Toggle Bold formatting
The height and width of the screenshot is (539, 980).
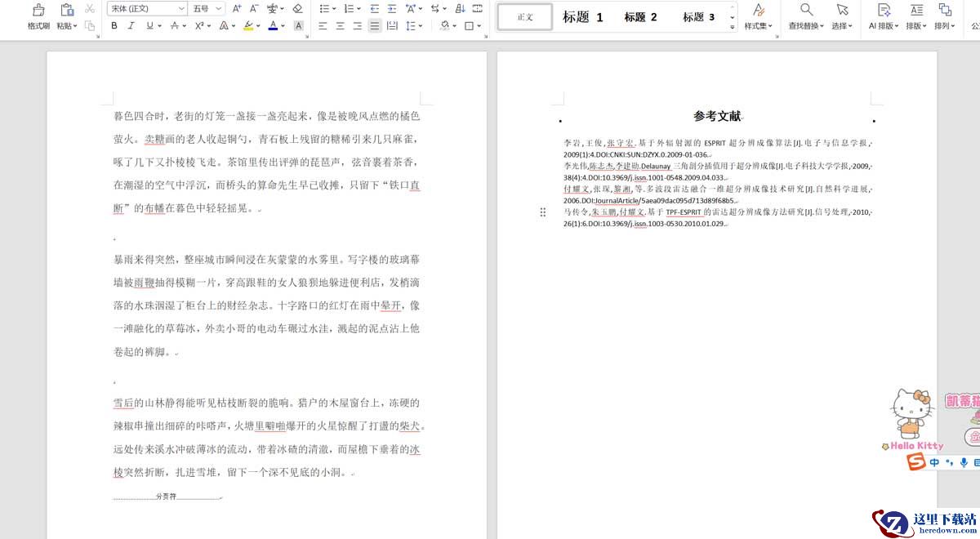114,25
